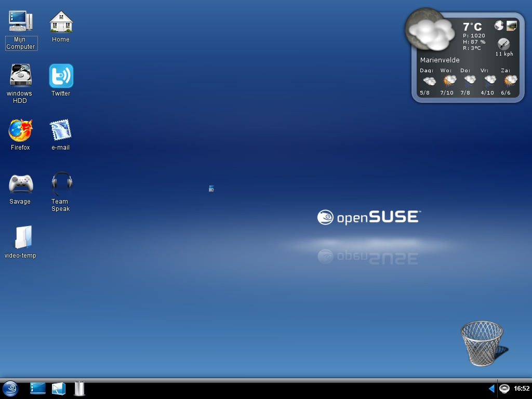Click the R: 3°C value
532x399 pixels.
(x=472, y=48)
